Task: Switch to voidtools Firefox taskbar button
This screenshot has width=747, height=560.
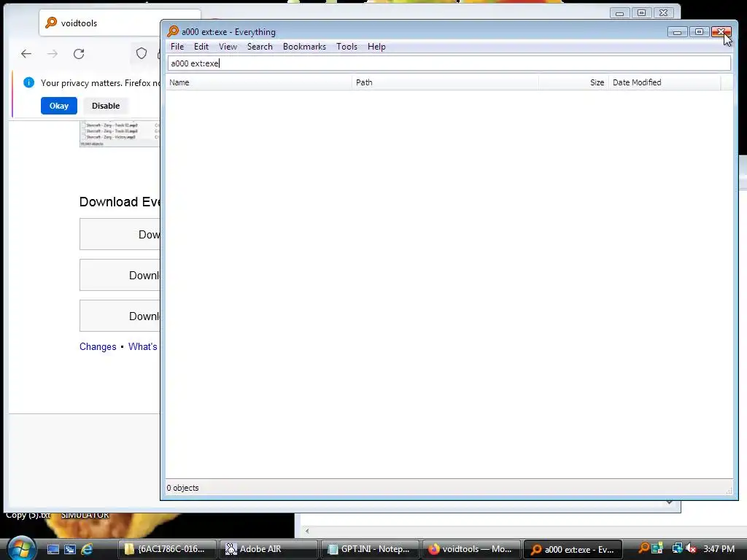Action: 471,549
